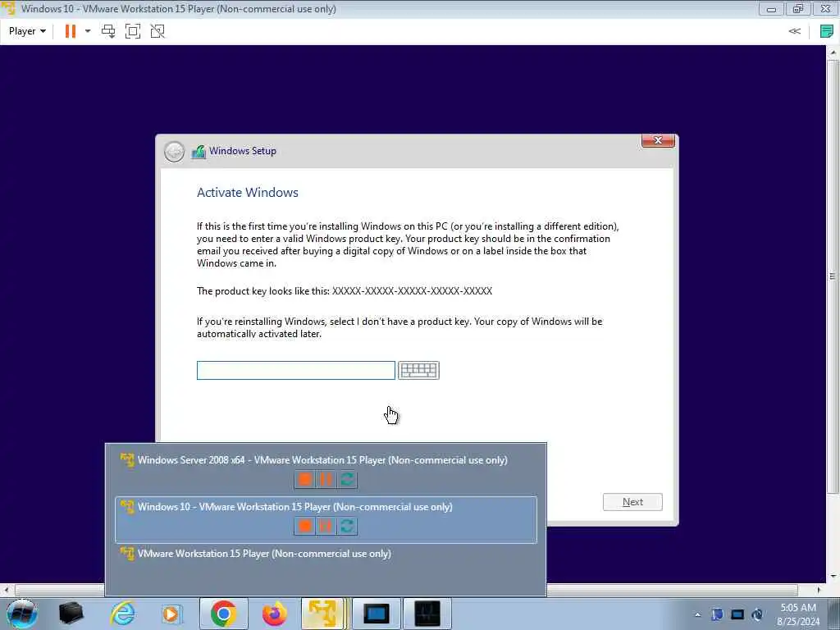Image resolution: width=840 pixels, height=630 pixels.
Task: Restart the Windows 10 VM from preview
Action: point(347,526)
